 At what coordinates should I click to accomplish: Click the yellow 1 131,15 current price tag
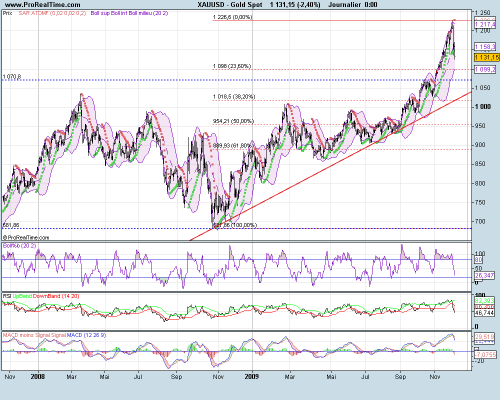point(486,58)
